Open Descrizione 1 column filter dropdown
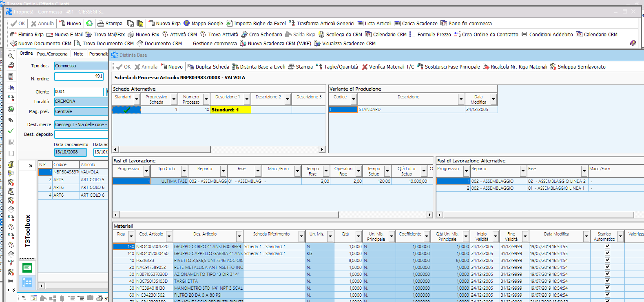The height and width of the screenshot is (302, 644). (247, 99)
